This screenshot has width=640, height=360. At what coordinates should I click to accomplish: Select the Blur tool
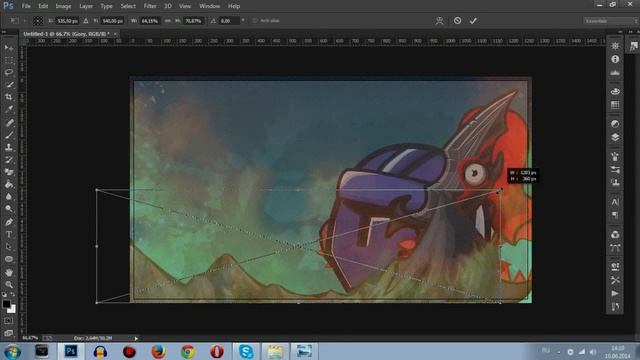pos(9,197)
